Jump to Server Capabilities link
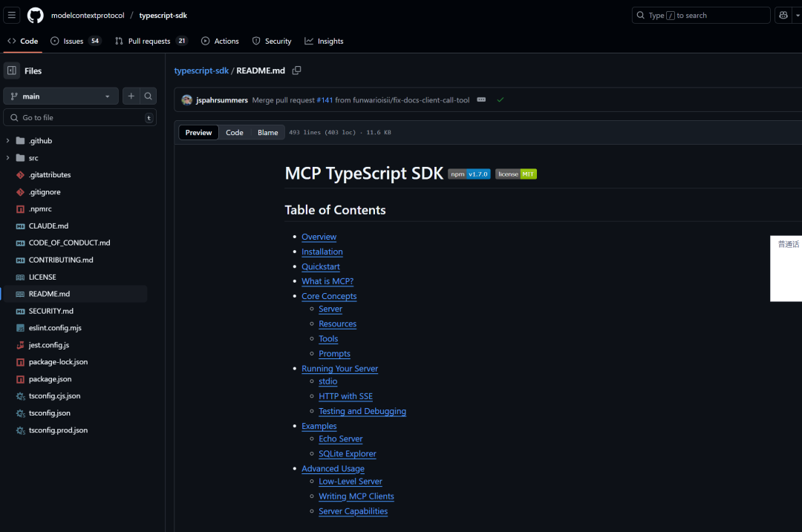Viewport: 802px width, 532px height. tap(353, 511)
